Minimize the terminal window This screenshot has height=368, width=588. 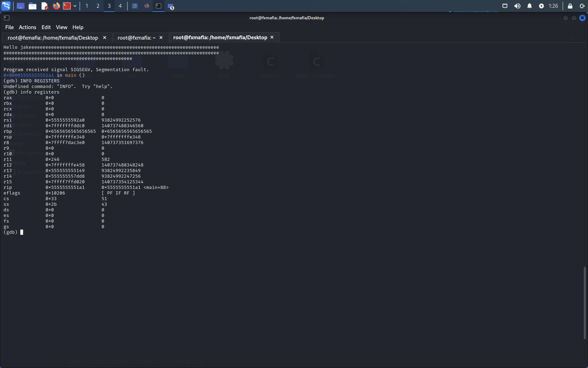pos(565,18)
